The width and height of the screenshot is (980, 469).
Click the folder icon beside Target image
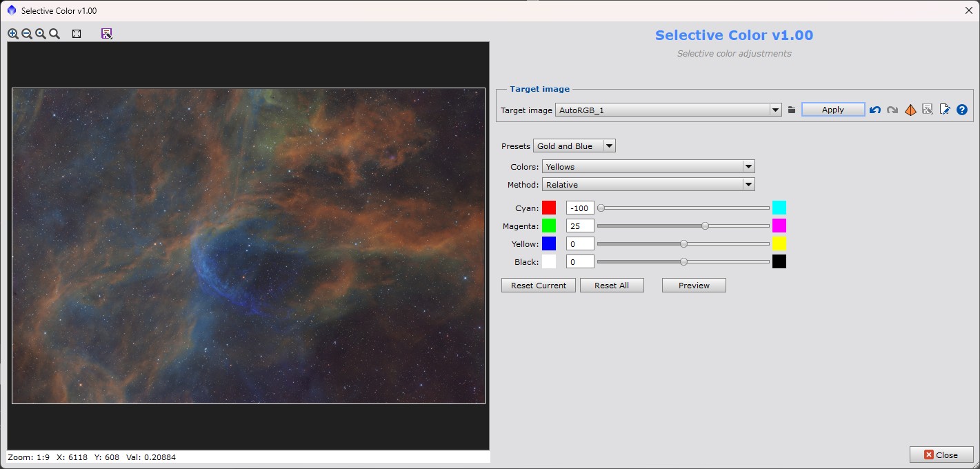792,110
